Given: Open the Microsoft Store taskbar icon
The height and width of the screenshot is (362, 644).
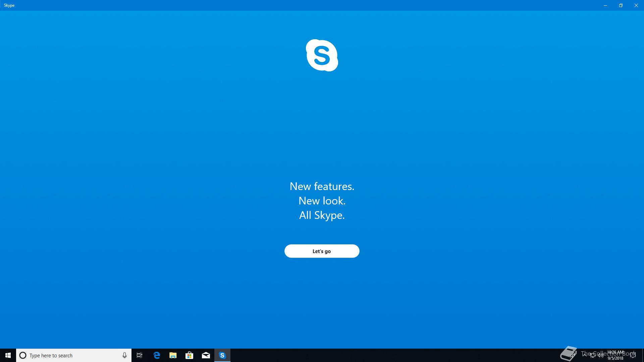Looking at the screenshot, I should pyautogui.click(x=190, y=355).
